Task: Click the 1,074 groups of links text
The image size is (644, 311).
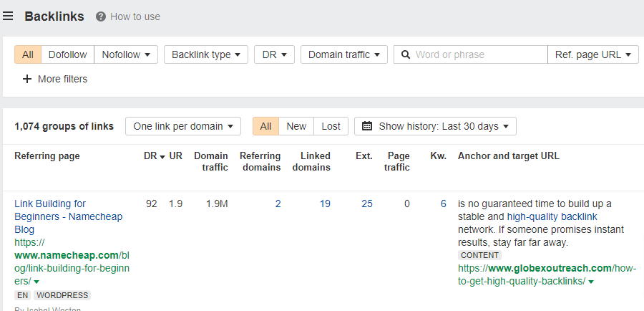Action: pos(64,126)
